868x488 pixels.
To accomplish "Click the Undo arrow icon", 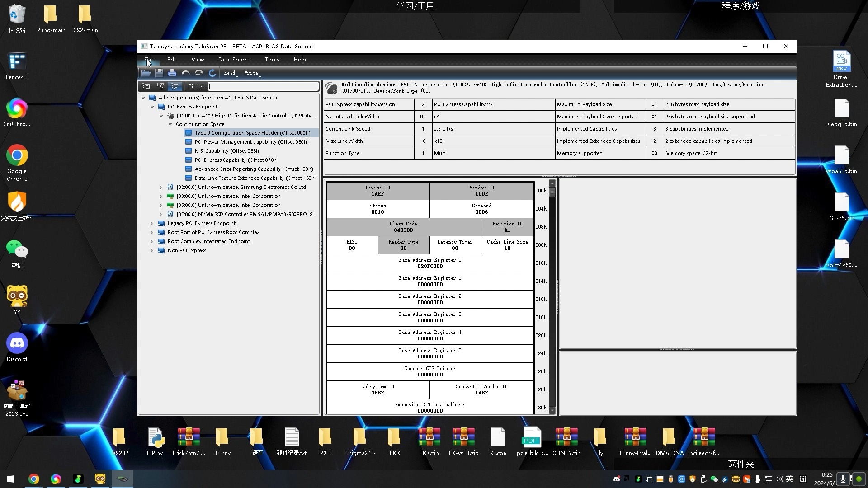I will click(x=185, y=73).
